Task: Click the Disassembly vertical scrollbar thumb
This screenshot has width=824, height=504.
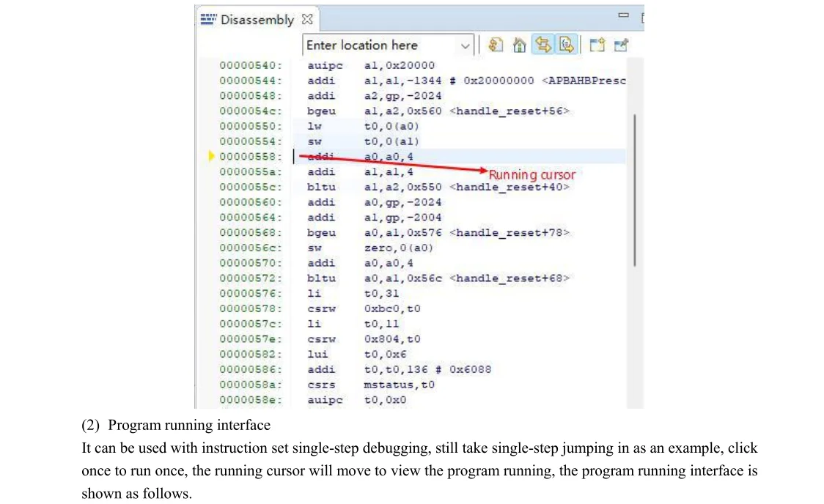Action: click(635, 190)
